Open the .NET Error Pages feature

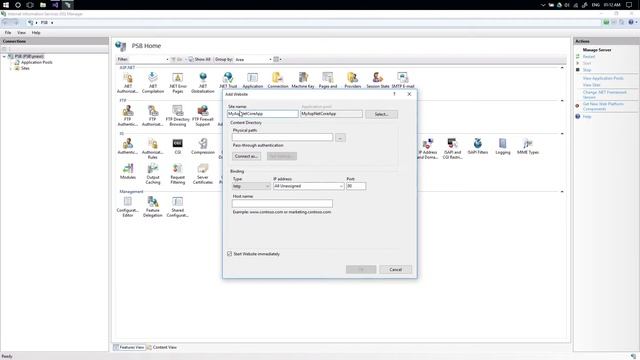click(178, 82)
